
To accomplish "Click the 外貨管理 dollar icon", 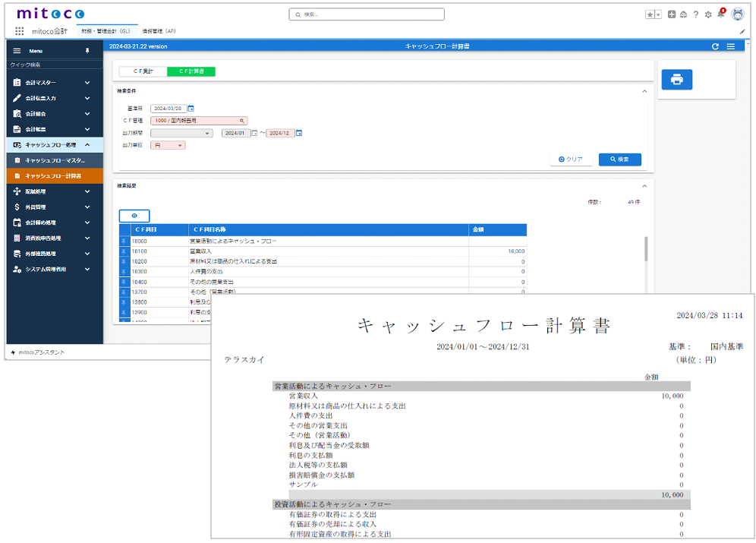I will click(17, 207).
